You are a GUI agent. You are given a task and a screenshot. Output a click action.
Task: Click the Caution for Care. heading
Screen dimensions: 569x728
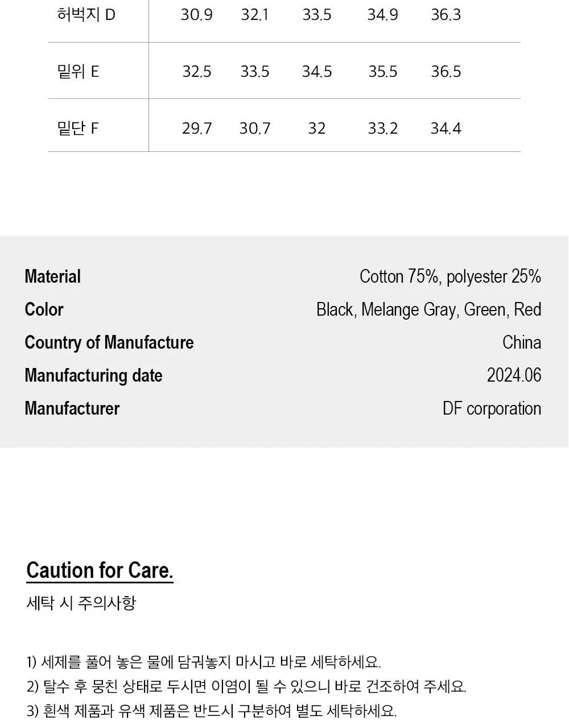[100, 570]
